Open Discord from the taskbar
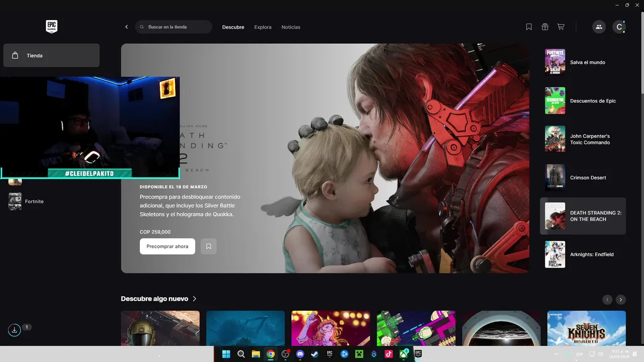This screenshot has height=362, width=644. click(x=300, y=354)
